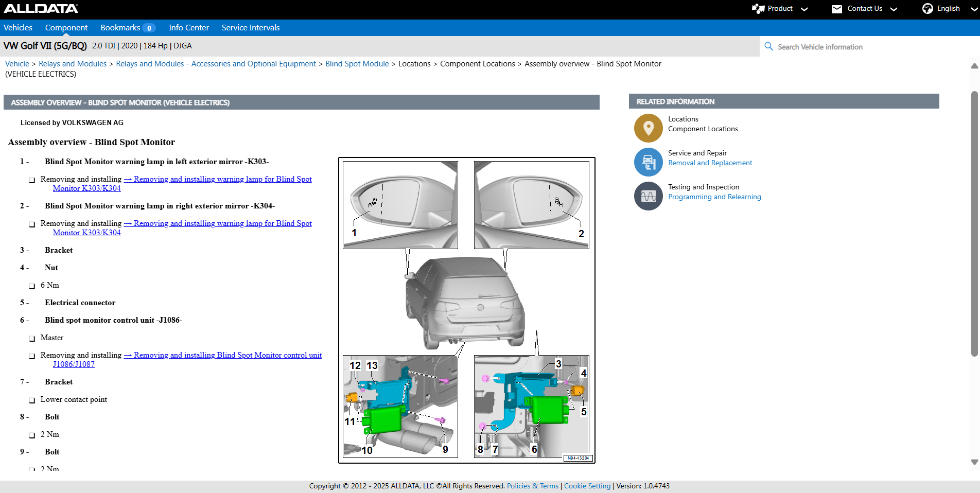Expand the Contact Us dropdown chevron
This screenshot has width=980, height=493.
point(894,9)
